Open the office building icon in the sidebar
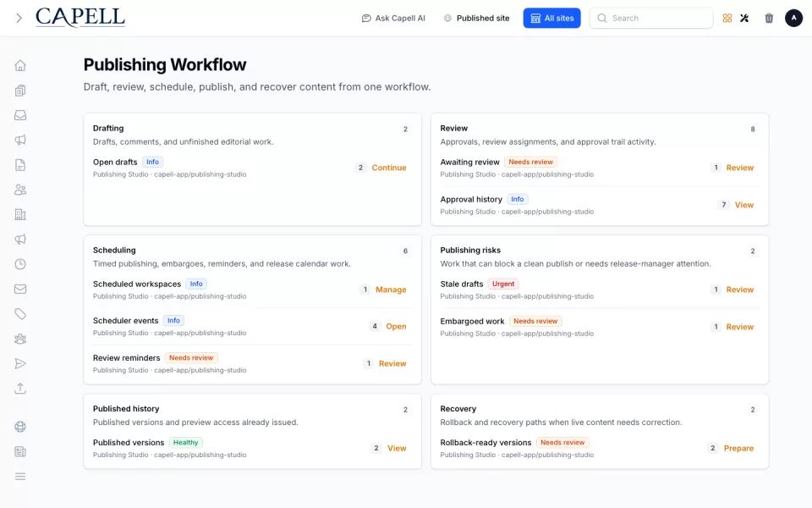 click(x=20, y=214)
